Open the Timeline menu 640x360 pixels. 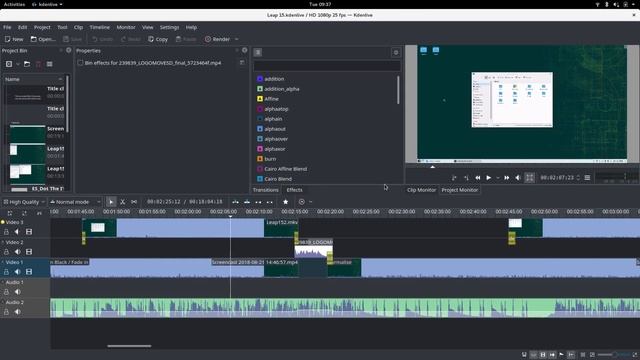tap(100, 27)
